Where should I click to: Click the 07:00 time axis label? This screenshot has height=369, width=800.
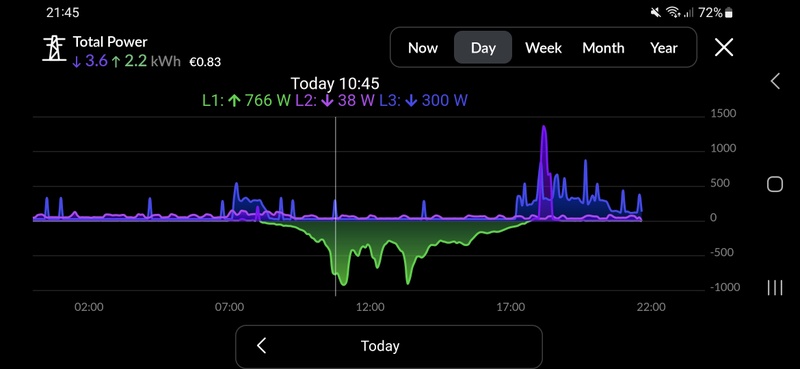pyautogui.click(x=229, y=307)
